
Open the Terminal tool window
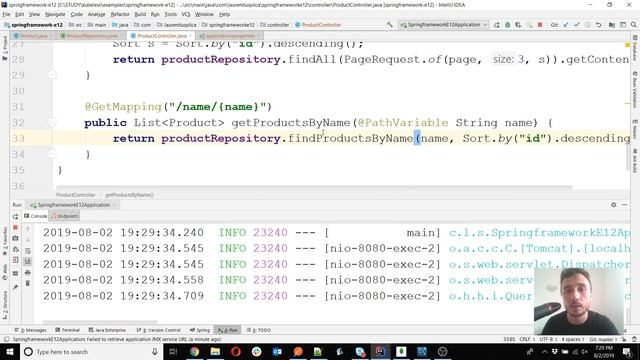click(x=67, y=330)
